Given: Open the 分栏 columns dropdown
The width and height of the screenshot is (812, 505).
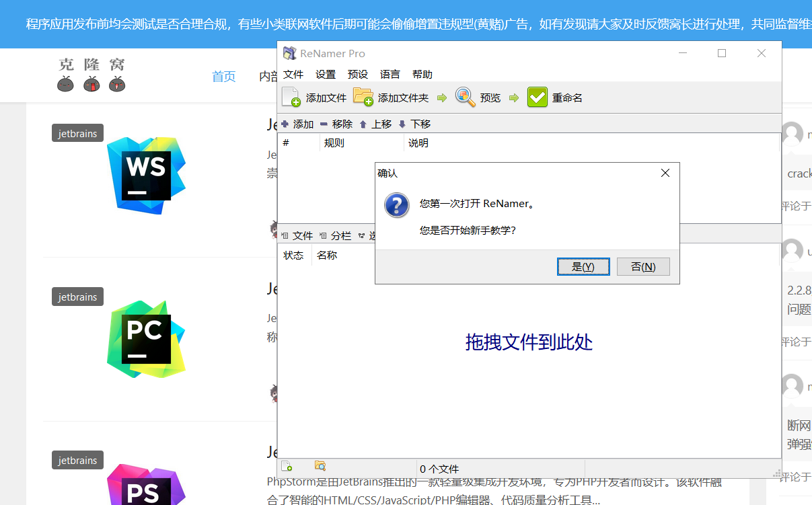Looking at the screenshot, I should pyautogui.click(x=335, y=235).
